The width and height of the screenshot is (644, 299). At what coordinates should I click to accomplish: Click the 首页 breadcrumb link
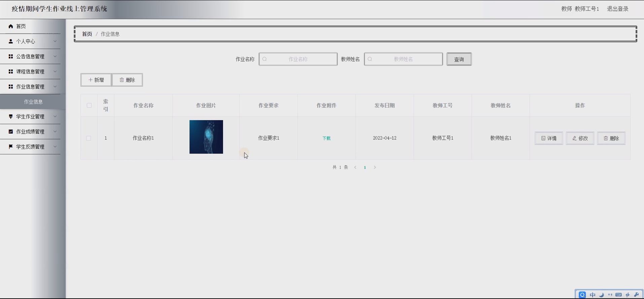tap(87, 34)
